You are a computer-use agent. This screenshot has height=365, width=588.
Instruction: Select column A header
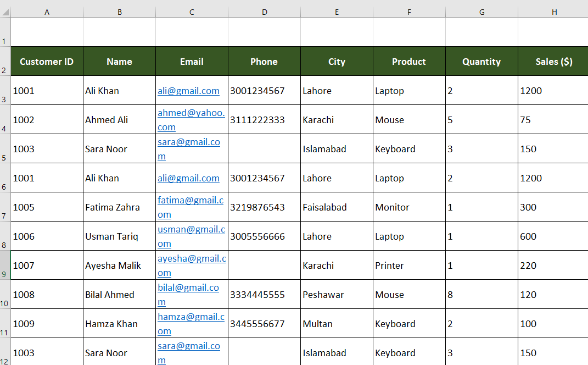coord(47,12)
